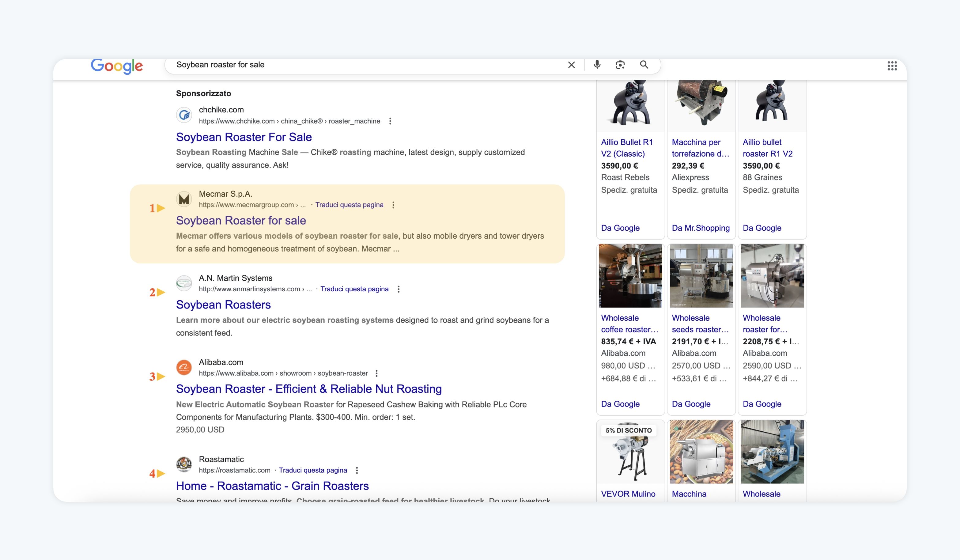The height and width of the screenshot is (560, 960).
Task: Click the chchike.com site favicon
Action: point(184,115)
